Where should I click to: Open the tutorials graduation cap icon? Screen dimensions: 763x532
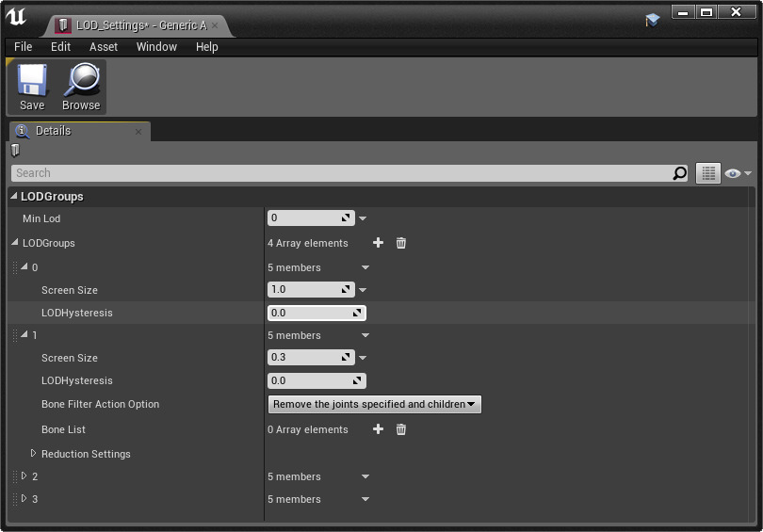tap(652, 20)
